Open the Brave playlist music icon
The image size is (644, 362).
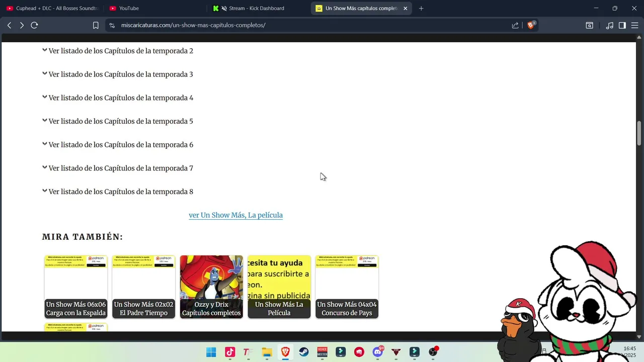610,25
